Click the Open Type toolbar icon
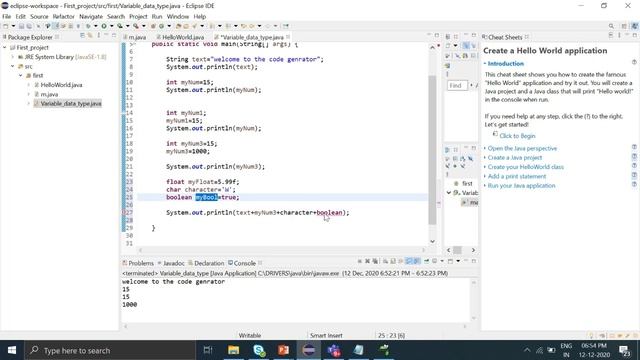The height and width of the screenshot is (360, 640). (x=178, y=26)
